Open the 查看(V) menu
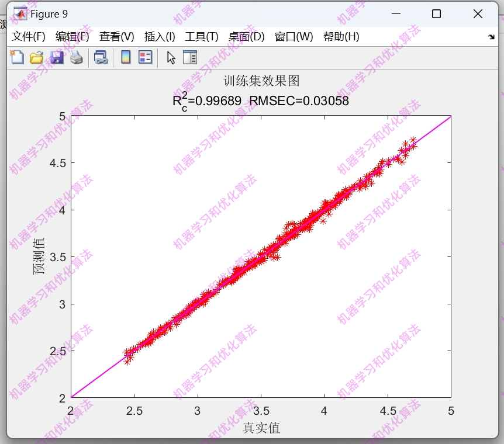504x444 pixels. 117,37
